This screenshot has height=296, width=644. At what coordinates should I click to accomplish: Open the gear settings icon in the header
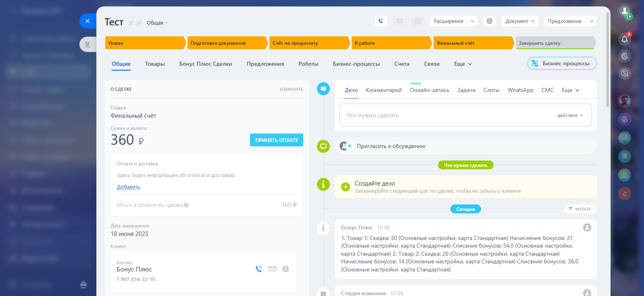pos(490,21)
